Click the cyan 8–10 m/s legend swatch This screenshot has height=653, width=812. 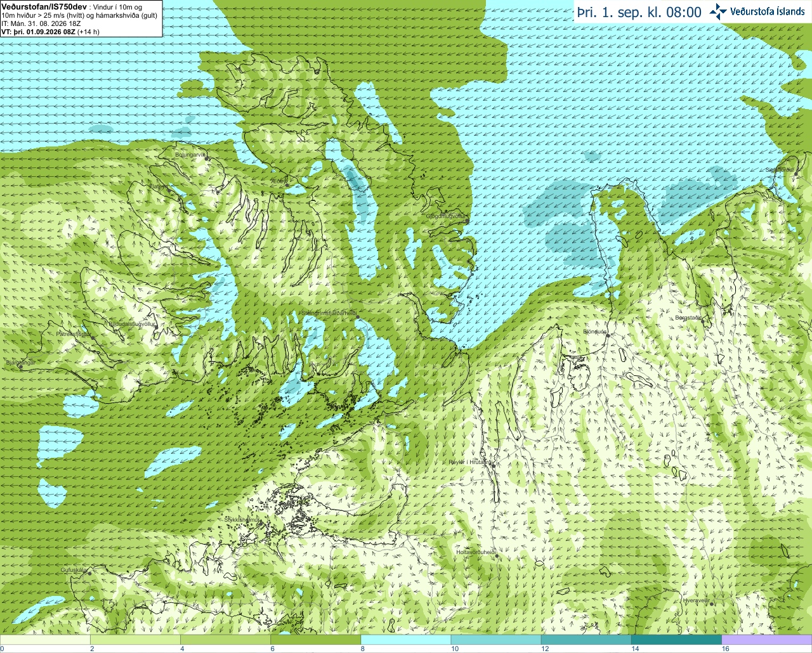(406, 640)
